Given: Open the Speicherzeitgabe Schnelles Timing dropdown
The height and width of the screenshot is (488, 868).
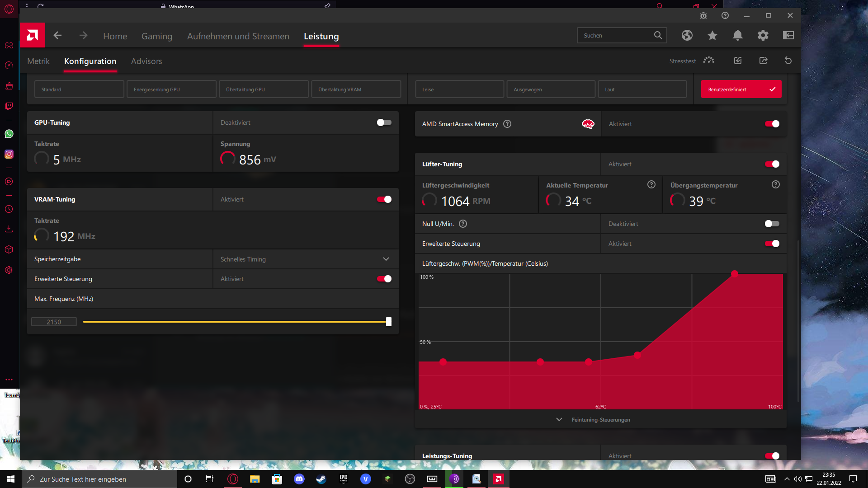Looking at the screenshot, I should pyautogui.click(x=305, y=259).
